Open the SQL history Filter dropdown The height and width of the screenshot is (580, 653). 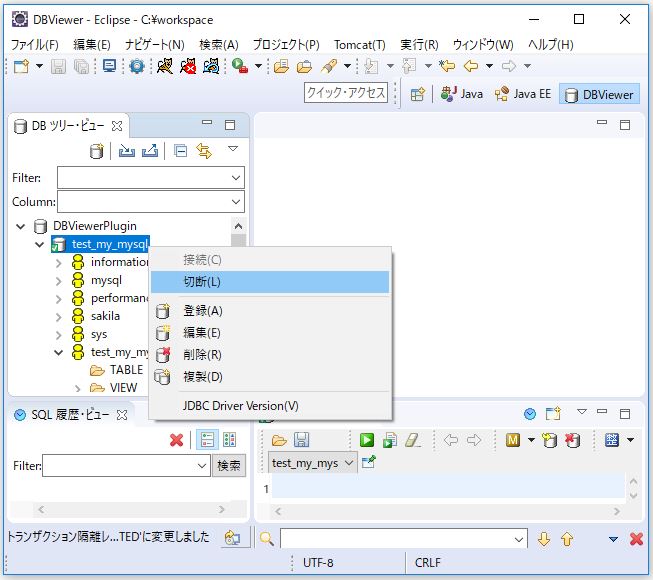[x=202, y=465]
